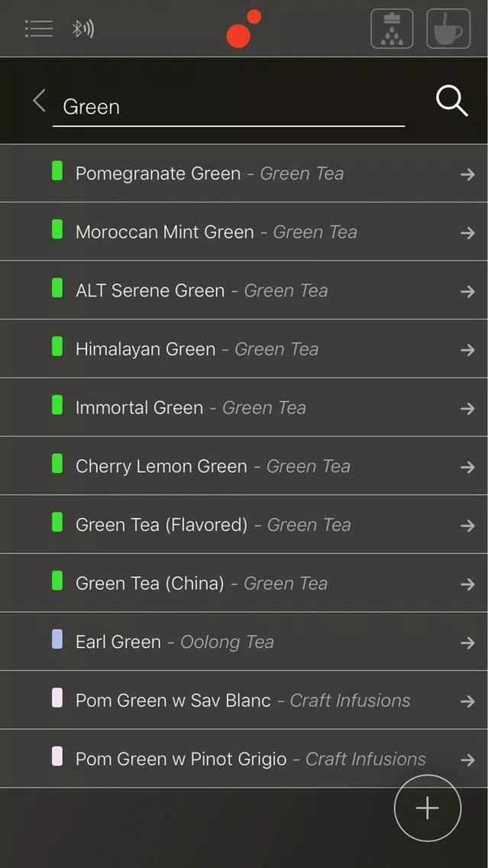Select Moroccan Mint Green recipe
This screenshot has width=488, height=868.
click(244, 232)
